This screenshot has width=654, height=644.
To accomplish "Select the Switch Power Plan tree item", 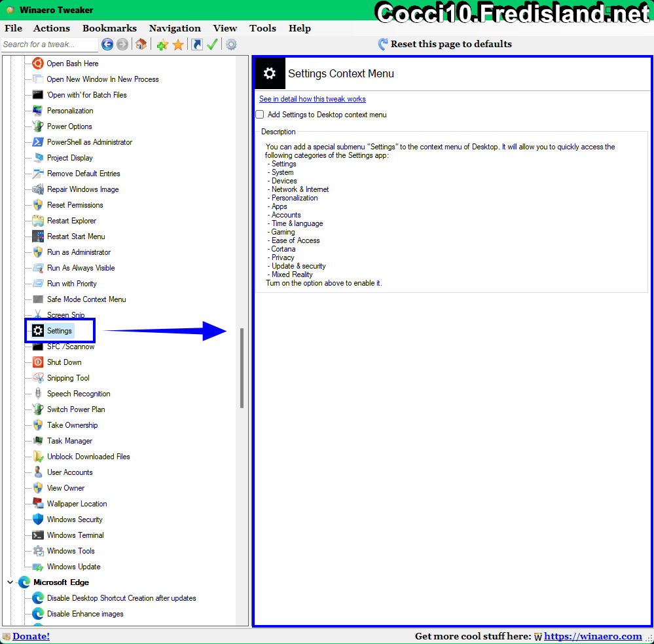I will [x=76, y=409].
